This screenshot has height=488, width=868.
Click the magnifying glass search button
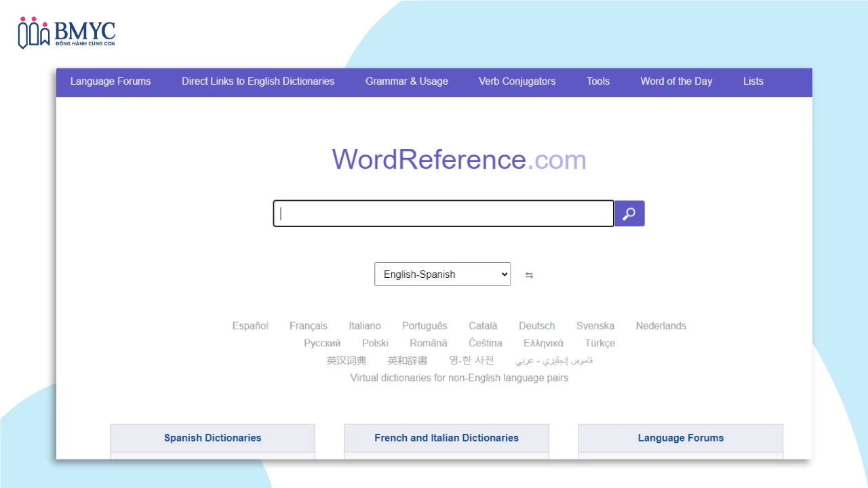click(629, 213)
